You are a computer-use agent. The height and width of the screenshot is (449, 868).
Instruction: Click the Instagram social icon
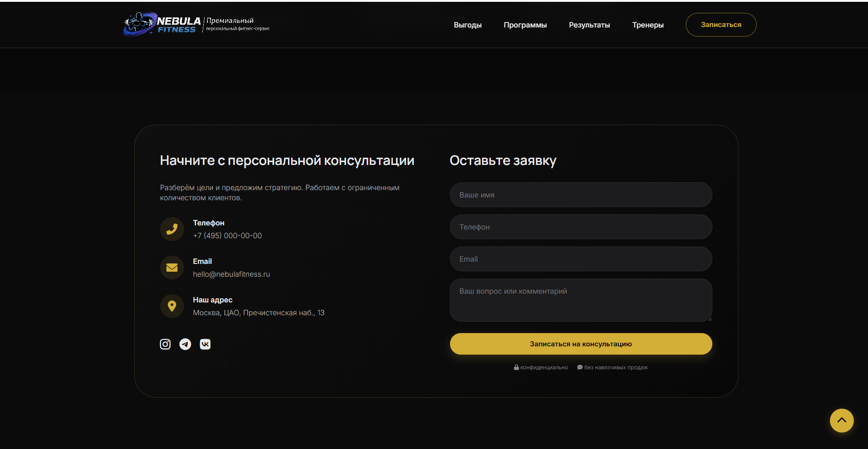pos(165,344)
